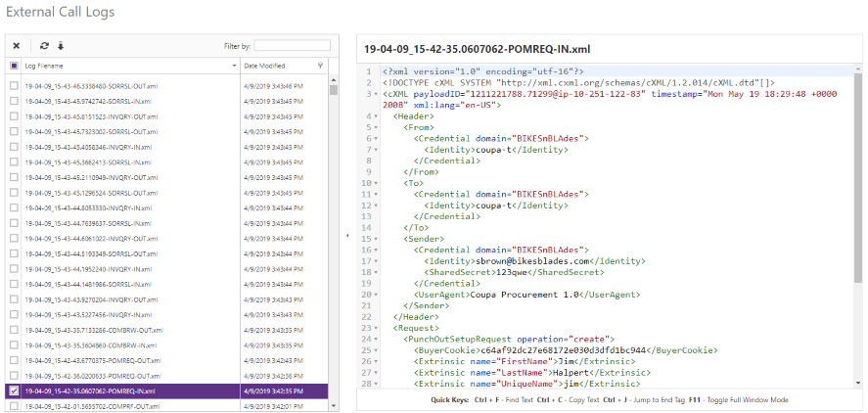This screenshot has height=413, width=868.
Task: Check the box for 15-43-45.8151523-INVQRY-OUT.xml
Action: tap(14, 116)
